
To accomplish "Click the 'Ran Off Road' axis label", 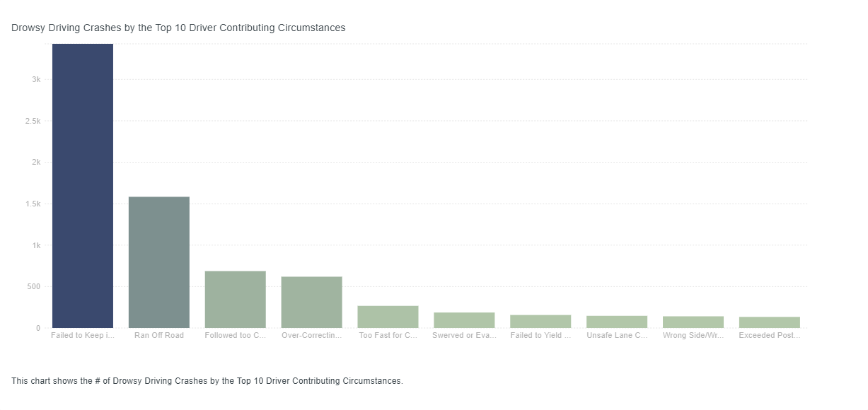I will coord(159,335).
